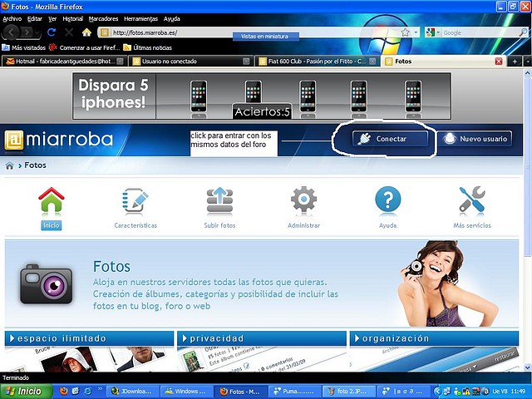Click the browser back arrow
This screenshot has width=532, height=399.
pos(11,32)
